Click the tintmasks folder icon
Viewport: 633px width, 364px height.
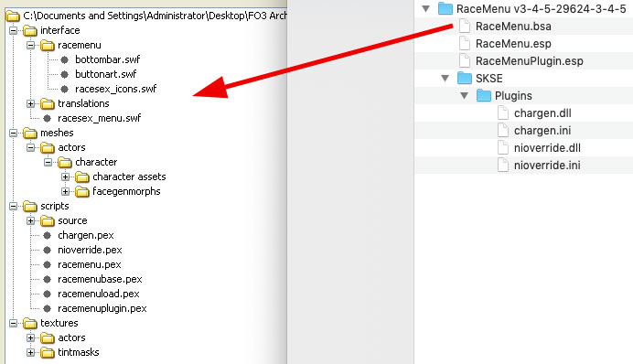48,352
